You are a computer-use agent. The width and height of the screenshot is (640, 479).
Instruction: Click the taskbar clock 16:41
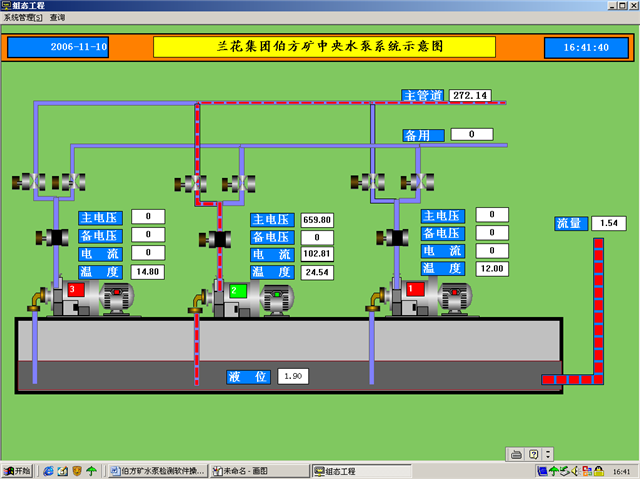[x=622, y=472]
